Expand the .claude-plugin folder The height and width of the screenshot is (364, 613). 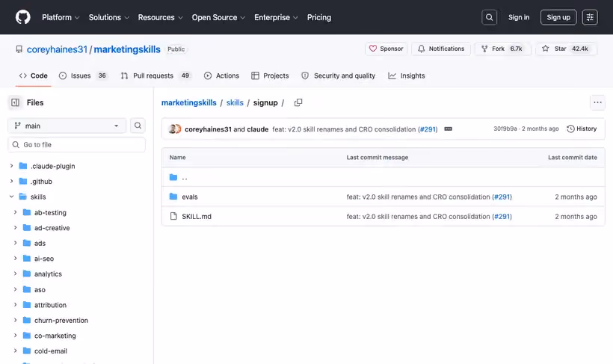pos(11,166)
